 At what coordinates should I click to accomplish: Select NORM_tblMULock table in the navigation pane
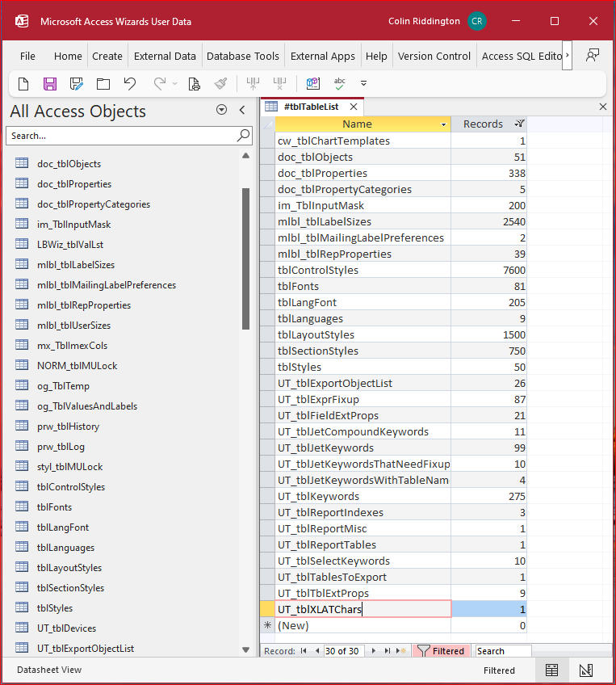77,366
